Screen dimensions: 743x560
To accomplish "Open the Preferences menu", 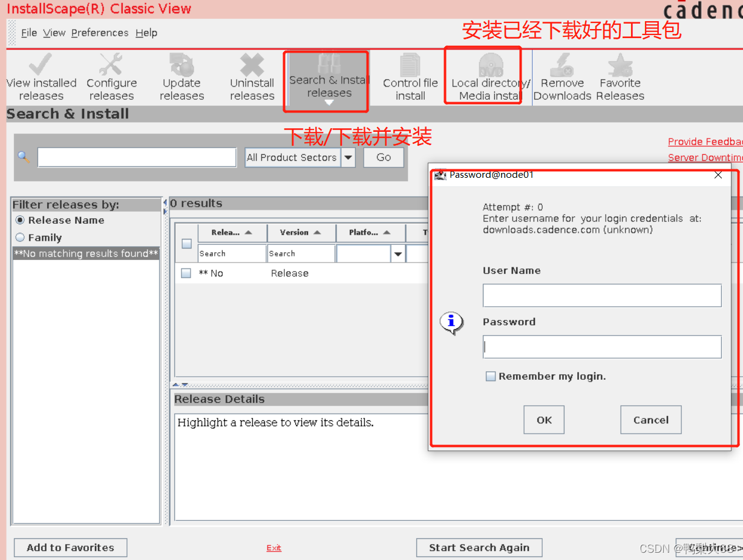I will 100,33.
